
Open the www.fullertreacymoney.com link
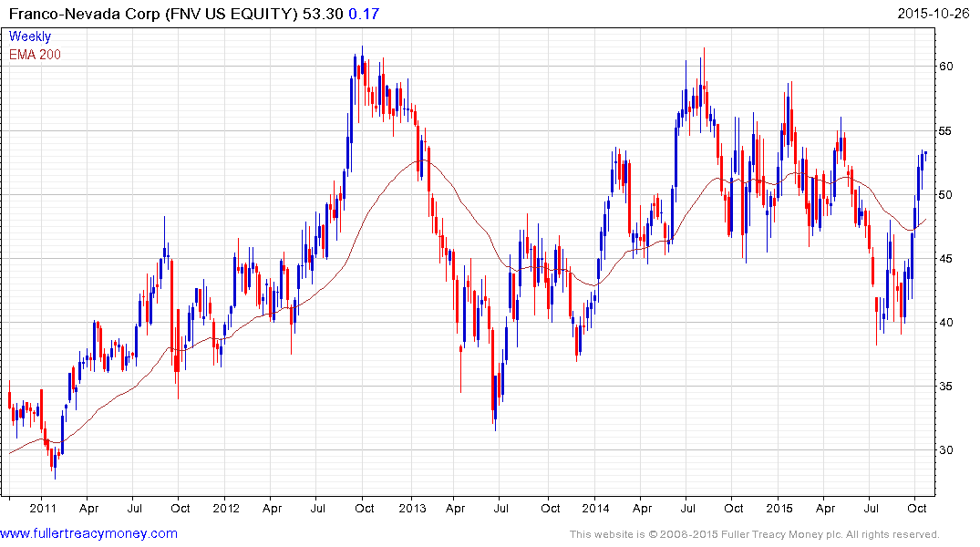(x=88, y=534)
